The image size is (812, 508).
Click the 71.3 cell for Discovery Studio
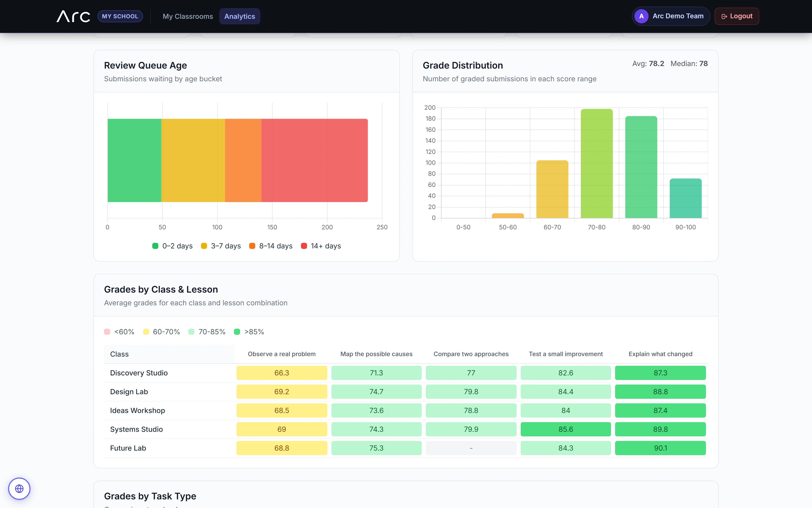pyautogui.click(x=377, y=373)
